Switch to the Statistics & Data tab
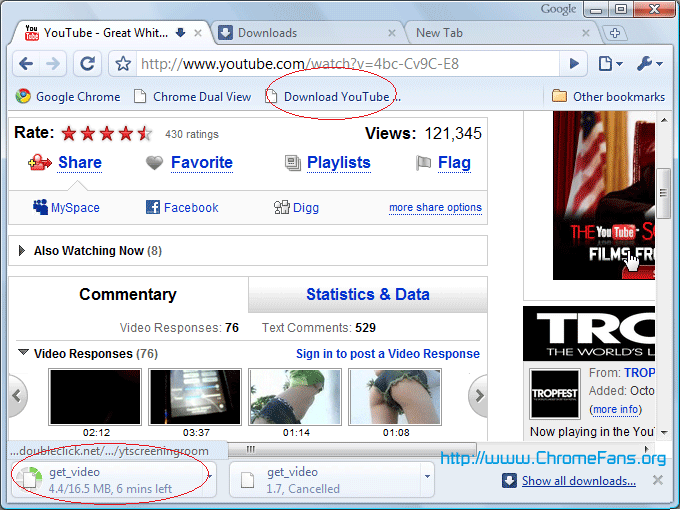680x510 pixels. pos(368,294)
